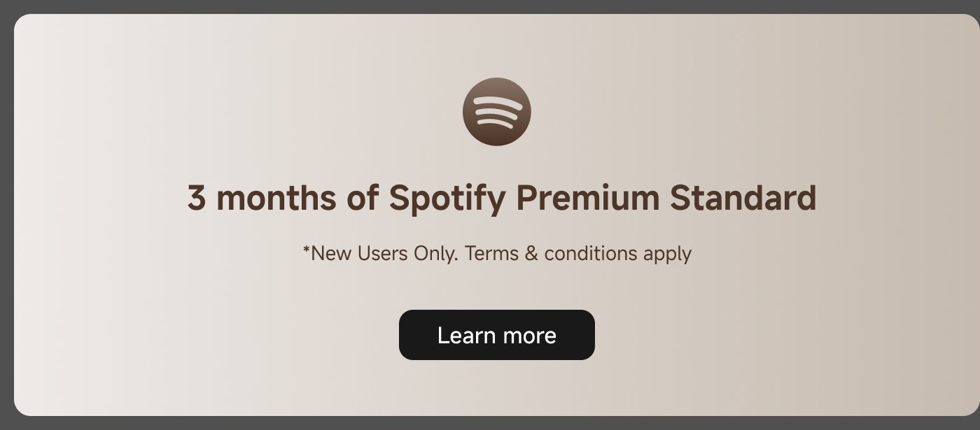Click the brown Spotify badge above the heading
The image size is (980, 430).
coord(496,111)
